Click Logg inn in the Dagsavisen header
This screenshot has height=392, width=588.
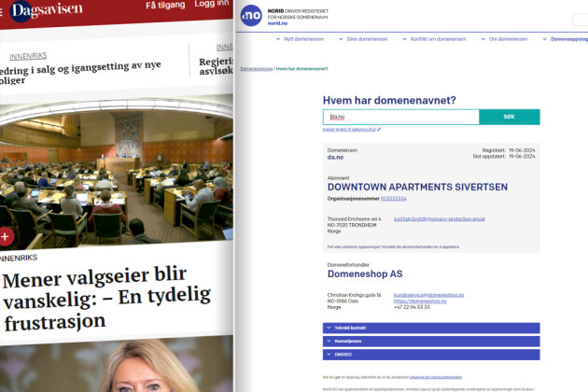212,4
